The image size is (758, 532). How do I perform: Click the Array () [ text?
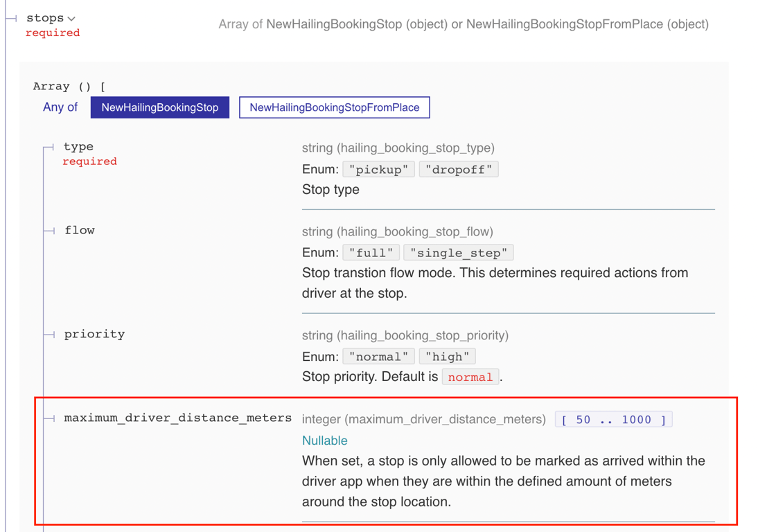tap(69, 87)
